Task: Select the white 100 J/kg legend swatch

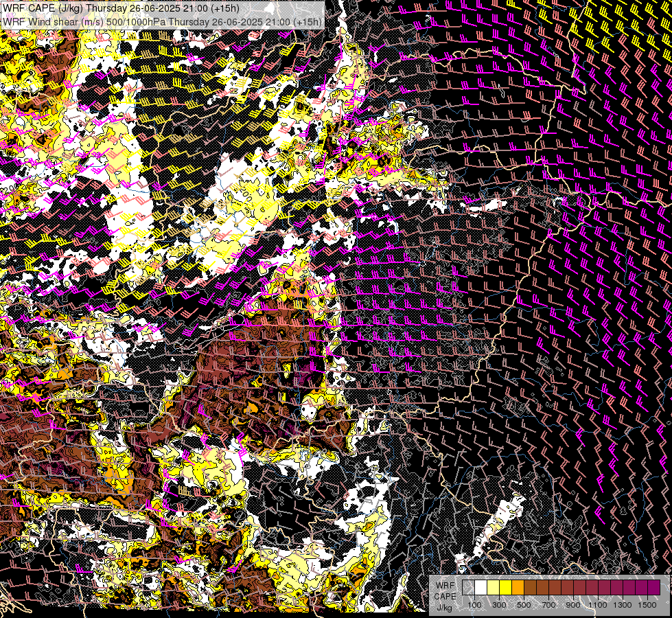Action: tap(481, 588)
